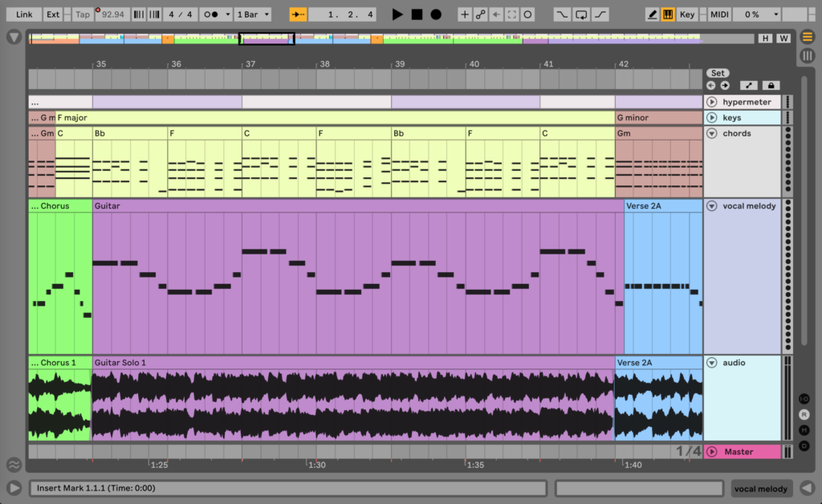Toggle MIDI Arrangement Overdub plus button

click(x=464, y=14)
